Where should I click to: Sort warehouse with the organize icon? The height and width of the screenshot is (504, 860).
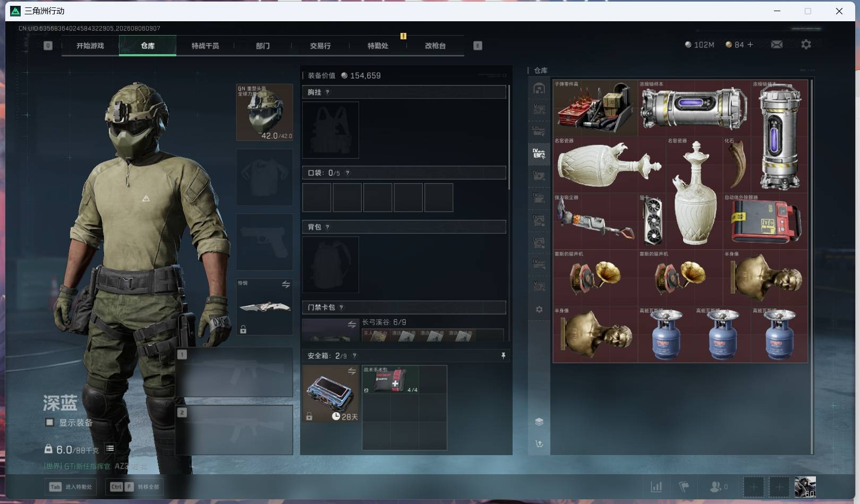point(539,444)
